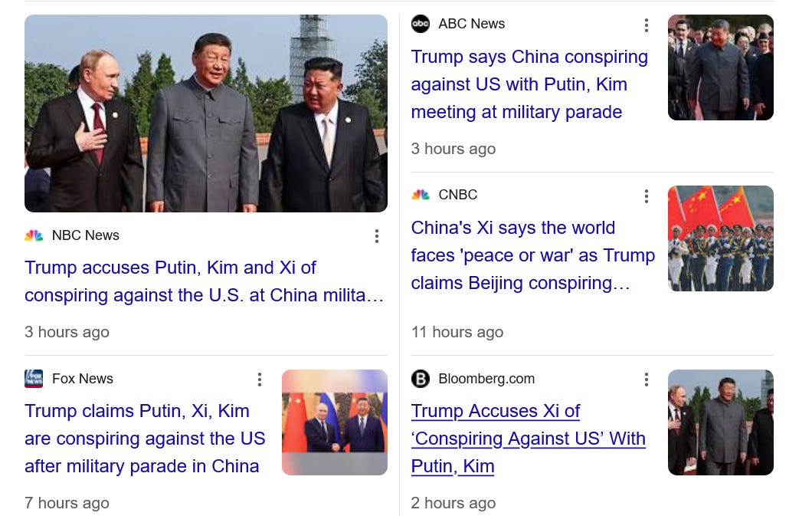This screenshot has height=516, width=812.
Task: Click the ABC News article thumbnail
Action: tap(720, 67)
